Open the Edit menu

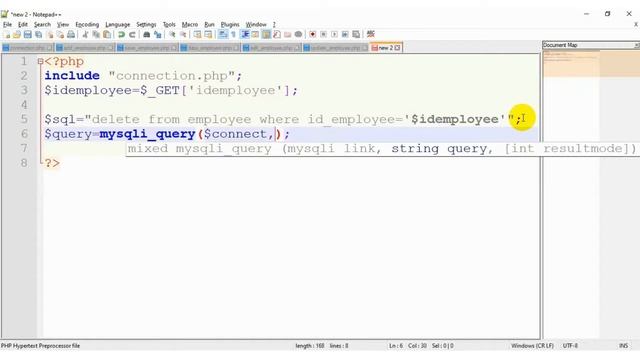23,24
